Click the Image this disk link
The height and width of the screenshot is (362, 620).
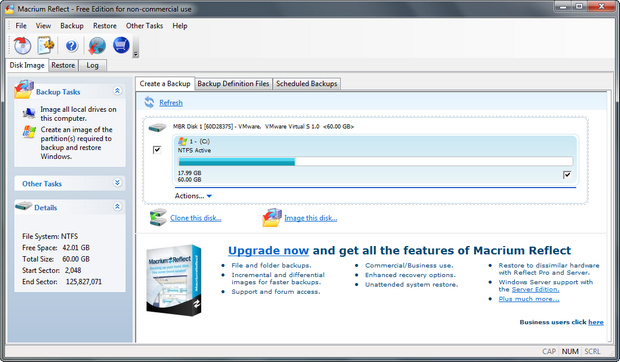coord(311,218)
